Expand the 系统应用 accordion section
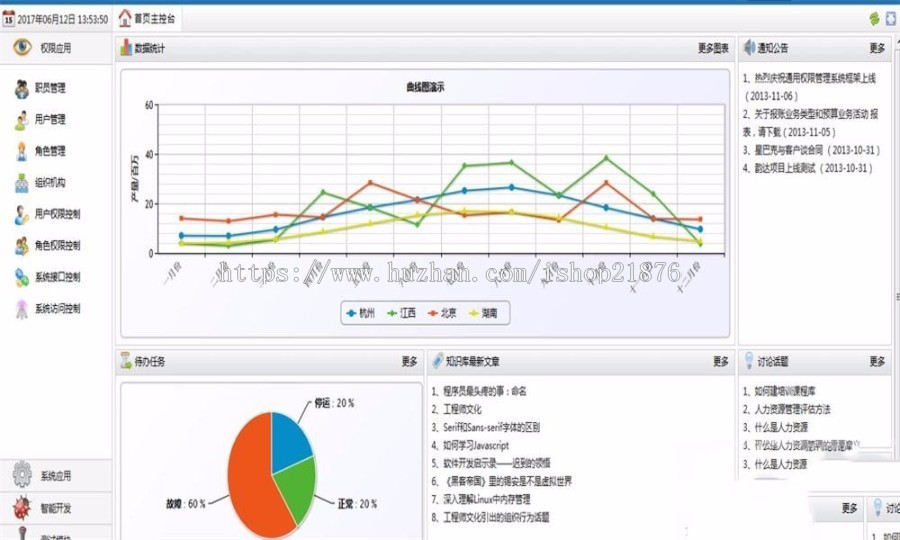The height and width of the screenshot is (540, 900). coord(56,476)
